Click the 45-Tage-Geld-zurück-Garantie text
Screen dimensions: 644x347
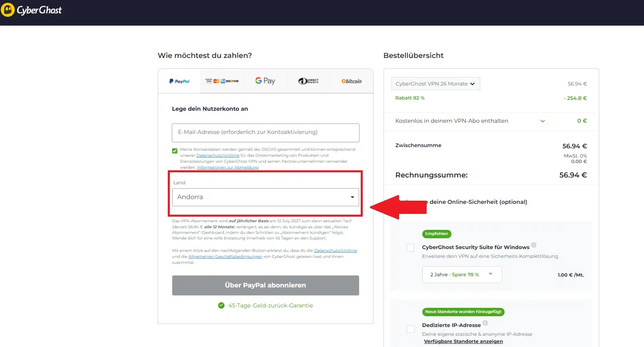(270, 305)
